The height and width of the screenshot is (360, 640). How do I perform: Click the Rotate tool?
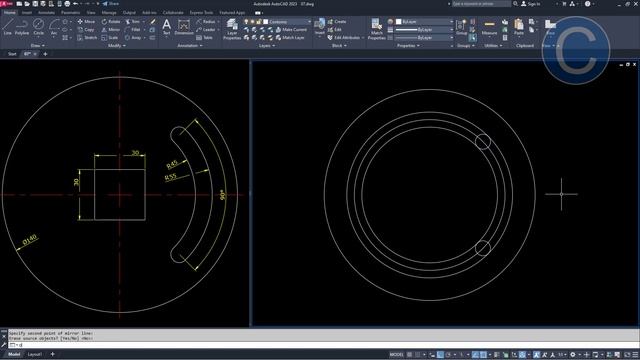(x=111, y=21)
